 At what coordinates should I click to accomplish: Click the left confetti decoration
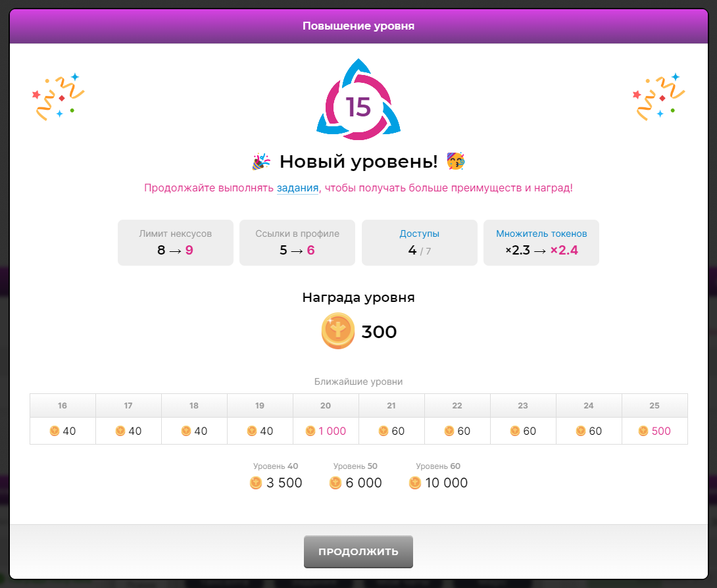pyautogui.click(x=58, y=96)
